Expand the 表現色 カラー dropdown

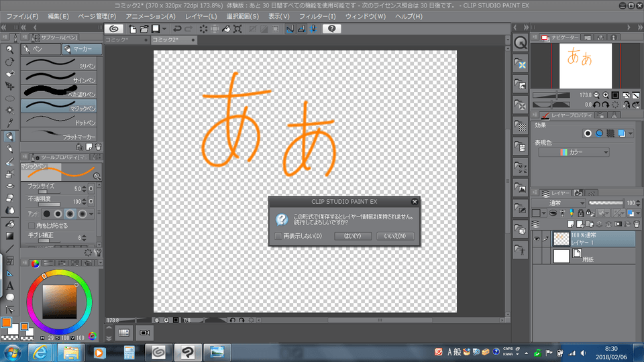tap(574, 153)
